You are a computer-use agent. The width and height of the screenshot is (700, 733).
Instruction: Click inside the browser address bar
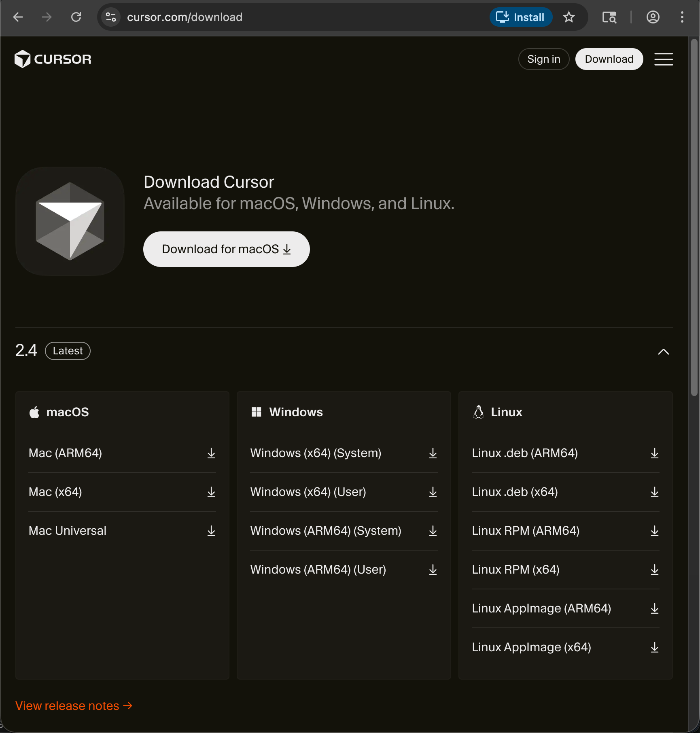(283, 17)
